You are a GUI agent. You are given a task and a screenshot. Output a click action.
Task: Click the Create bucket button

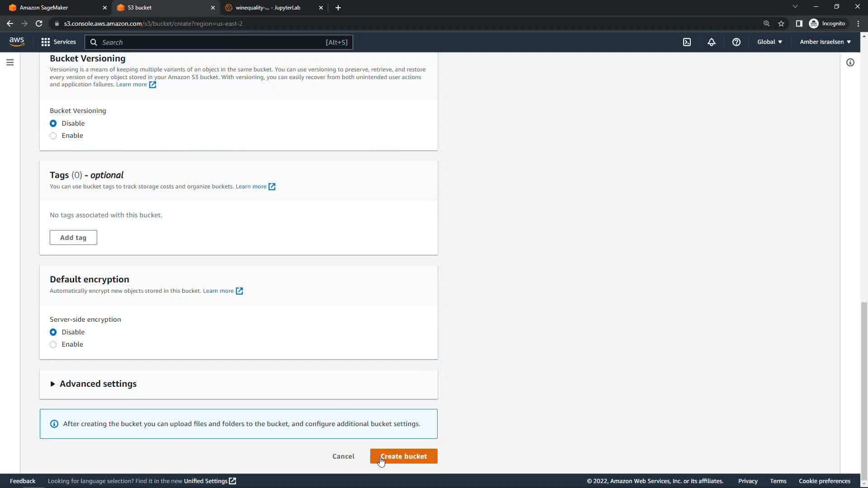point(403,456)
